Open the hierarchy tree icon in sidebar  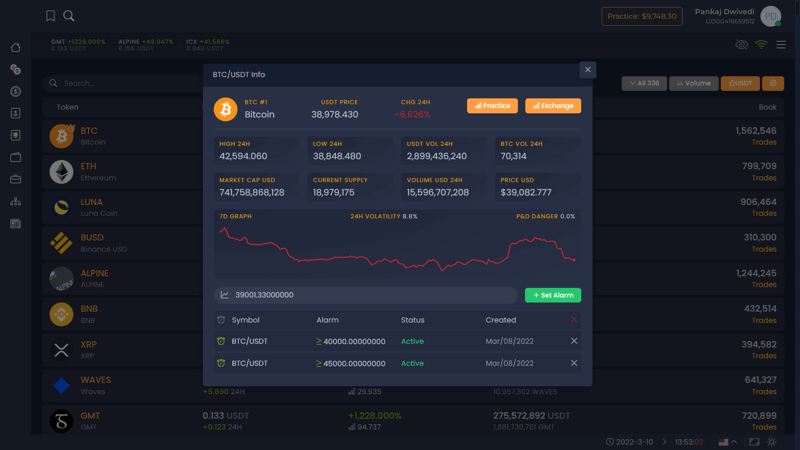16,202
